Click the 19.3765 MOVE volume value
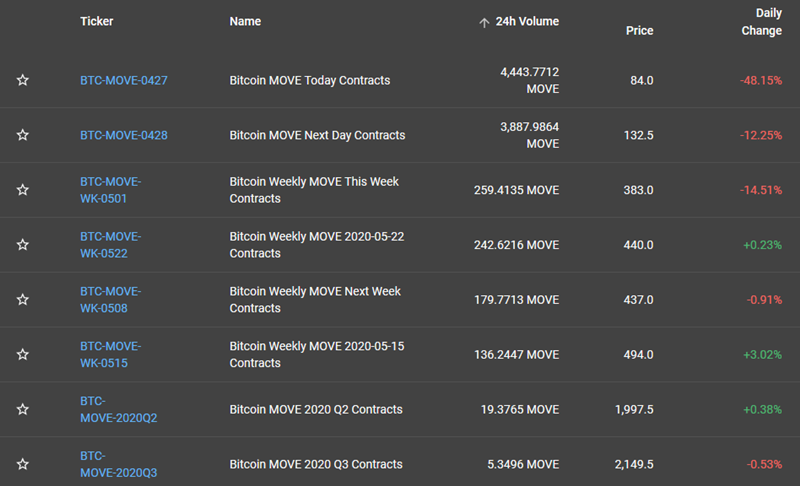The image size is (800, 486). 520,410
